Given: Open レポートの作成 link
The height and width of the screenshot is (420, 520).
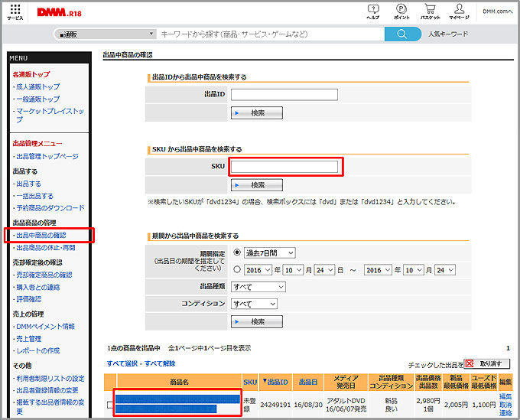Looking at the screenshot, I should pyautogui.click(x=37, y=350).
